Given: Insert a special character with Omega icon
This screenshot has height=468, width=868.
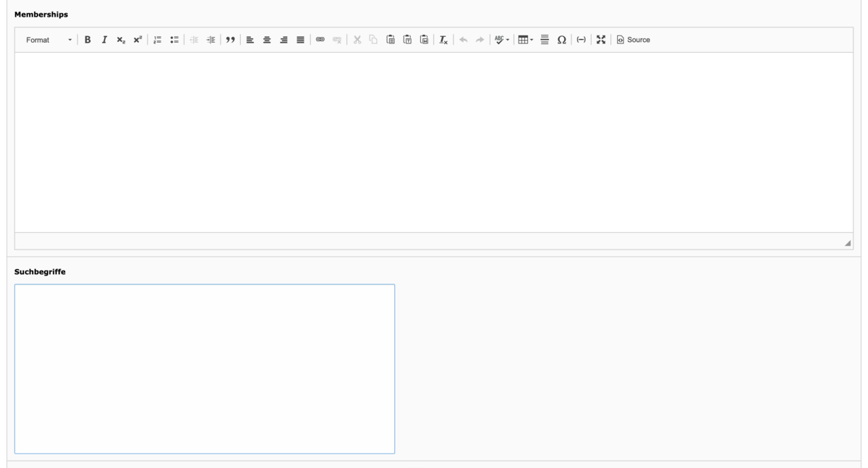Looking at the screenshot, I should pos(561,40).
